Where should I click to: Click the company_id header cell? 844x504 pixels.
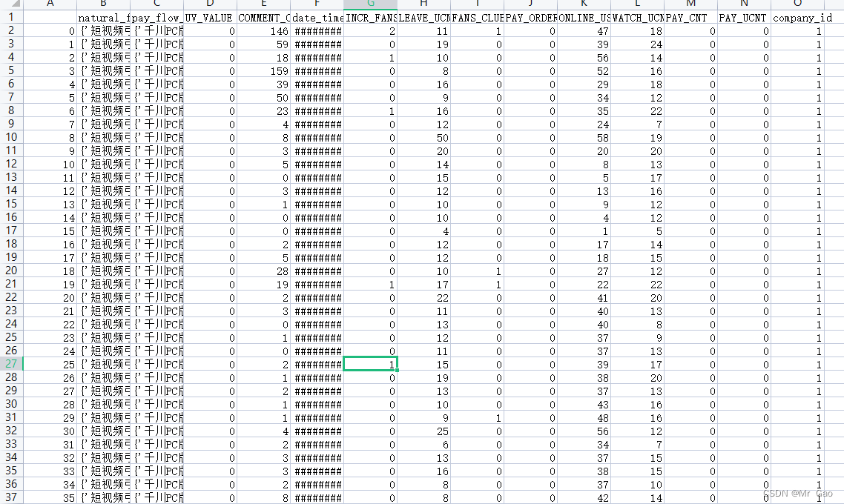(798, 18)
